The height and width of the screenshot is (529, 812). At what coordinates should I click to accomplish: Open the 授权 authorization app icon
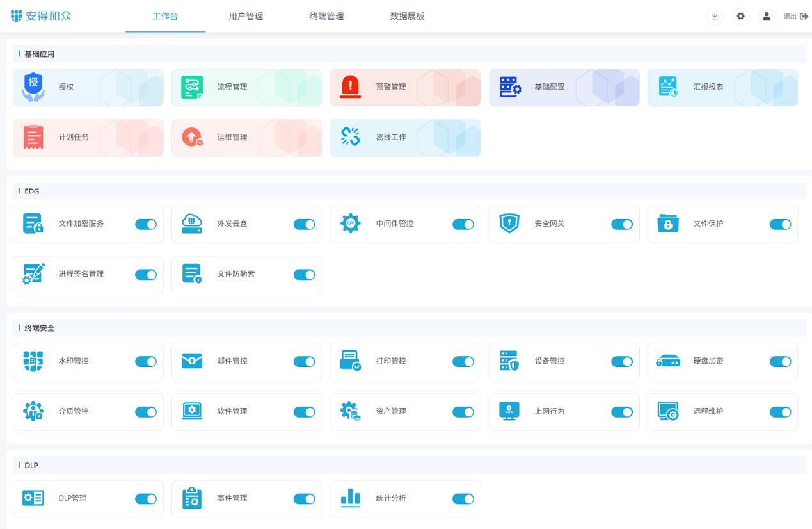pos(33,86)
